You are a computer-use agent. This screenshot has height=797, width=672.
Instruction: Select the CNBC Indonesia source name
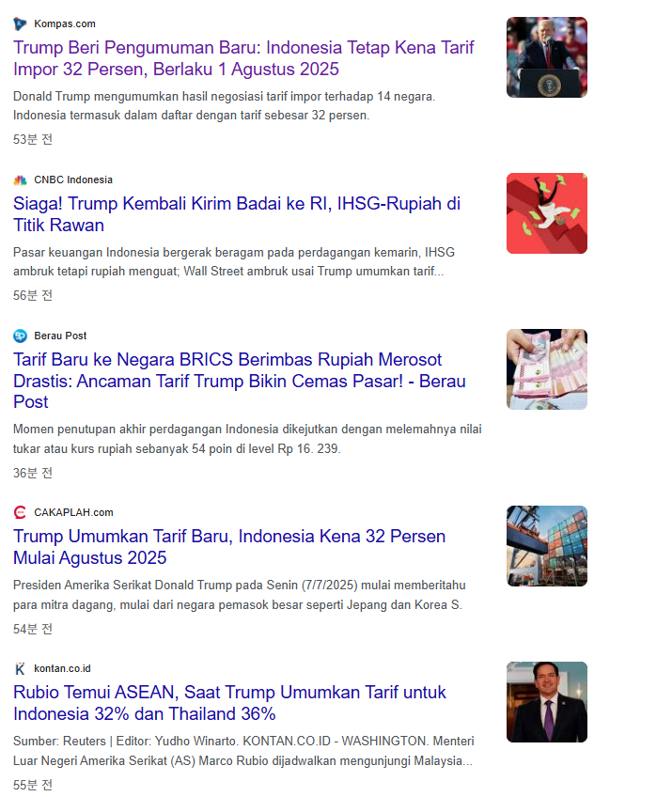(72, 180)
